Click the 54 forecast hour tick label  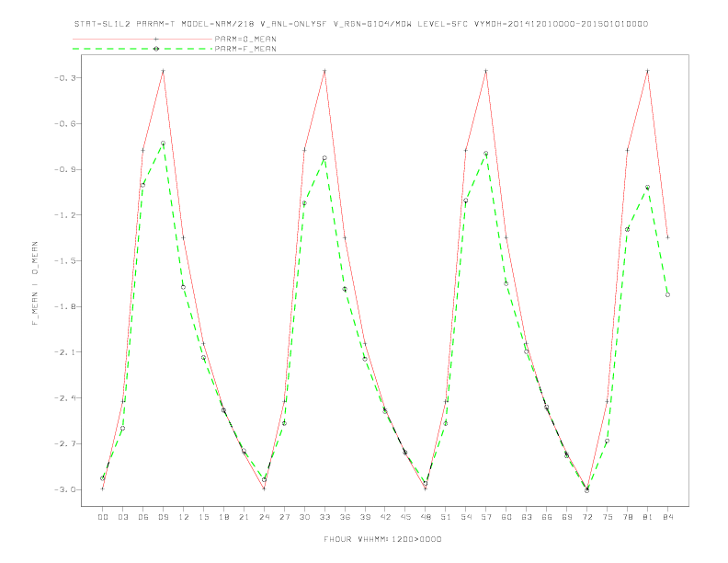point(466,517)
